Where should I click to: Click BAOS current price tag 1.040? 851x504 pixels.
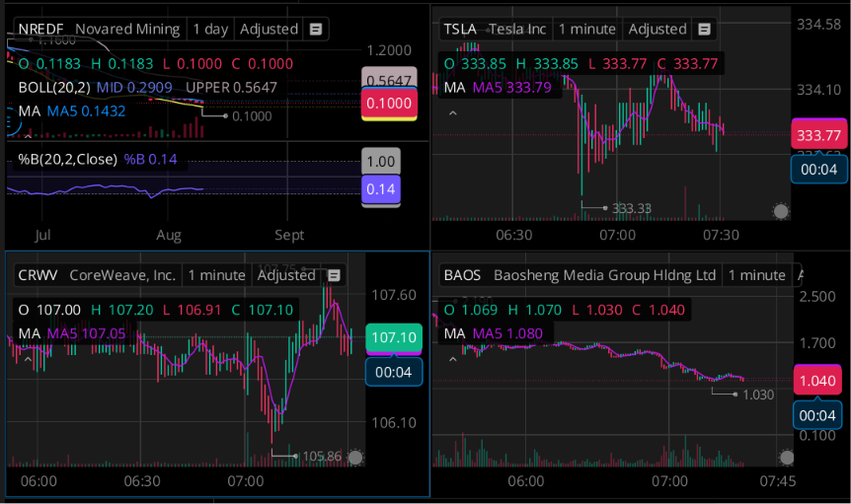pyautogui.click(x=817, y=381)
